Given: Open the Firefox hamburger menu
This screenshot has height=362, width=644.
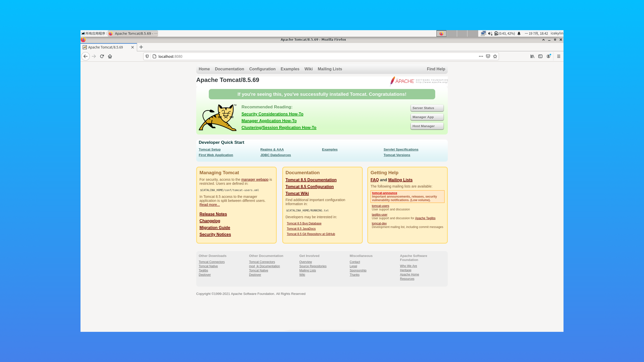Looking at the screenshot, I should coord(559,56).
